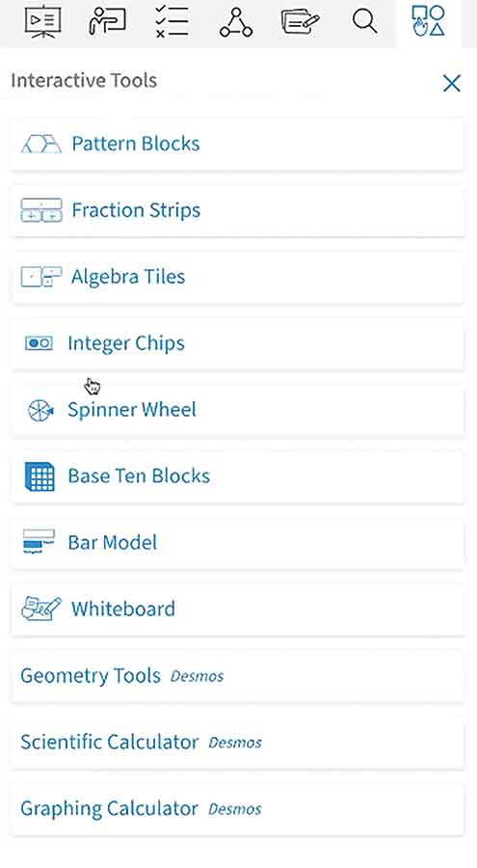Select the triangle network nodes icon
The image size is (477, 868).
coord(236,22)
